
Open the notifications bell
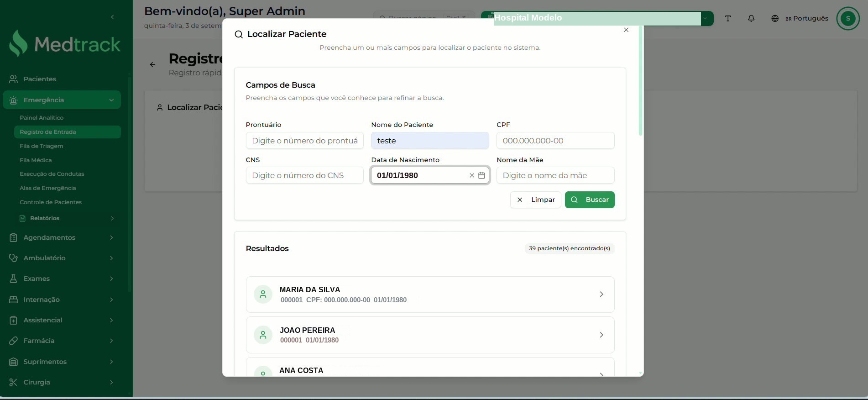point(751,18)
